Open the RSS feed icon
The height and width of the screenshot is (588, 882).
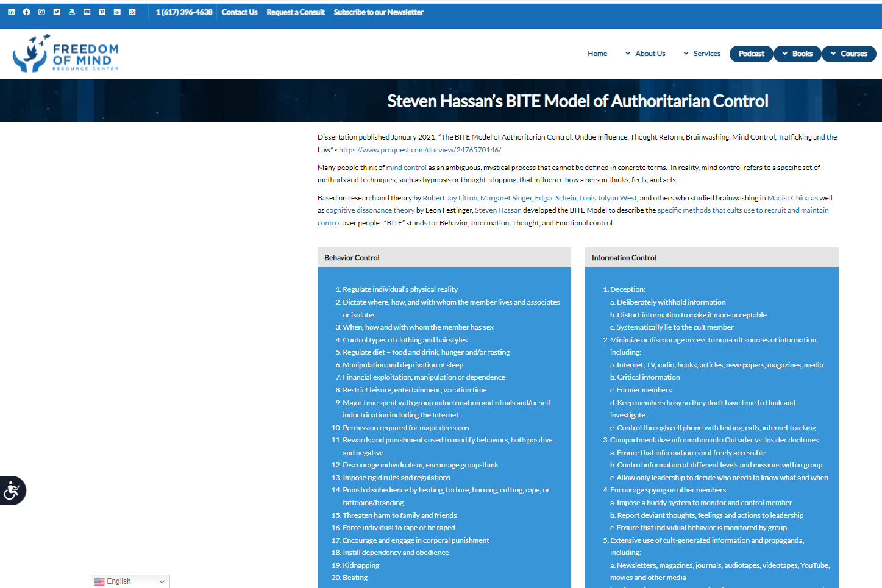[x=132, y=12]
